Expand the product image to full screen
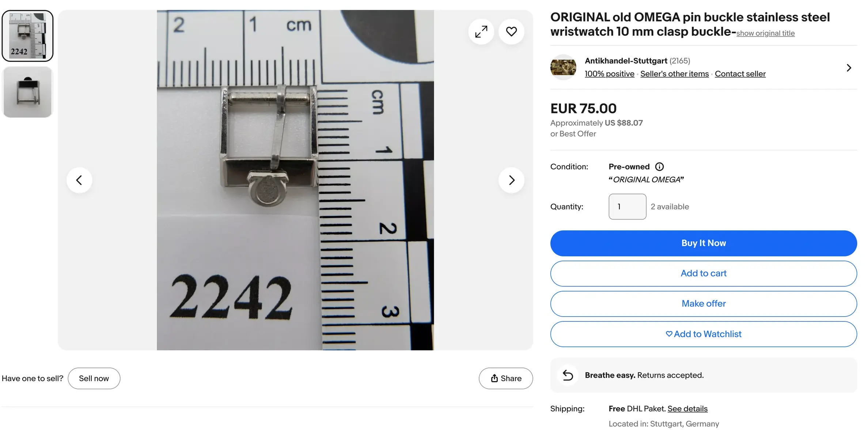This screenshot has width=868, height=430. 481,31
